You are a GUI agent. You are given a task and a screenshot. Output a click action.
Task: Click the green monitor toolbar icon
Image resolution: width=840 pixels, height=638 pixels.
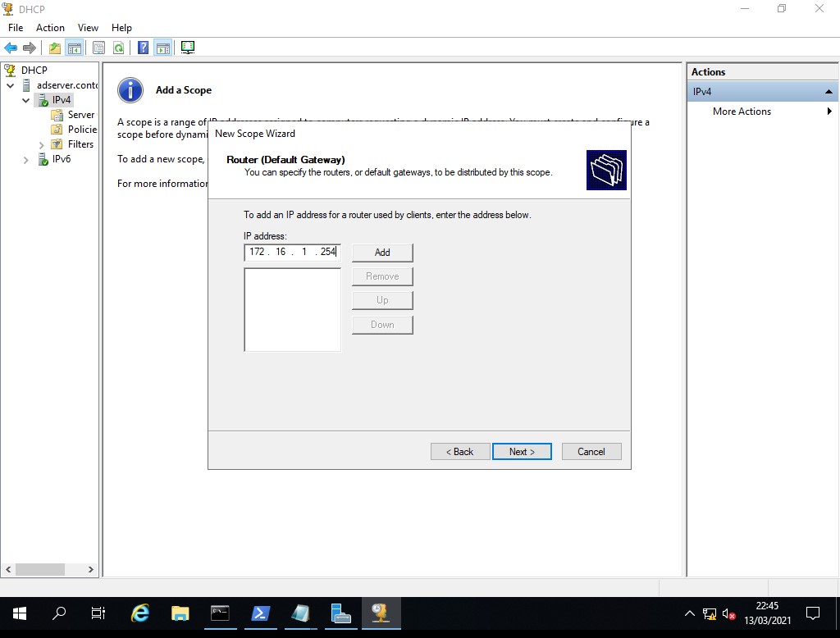point(188,48)
